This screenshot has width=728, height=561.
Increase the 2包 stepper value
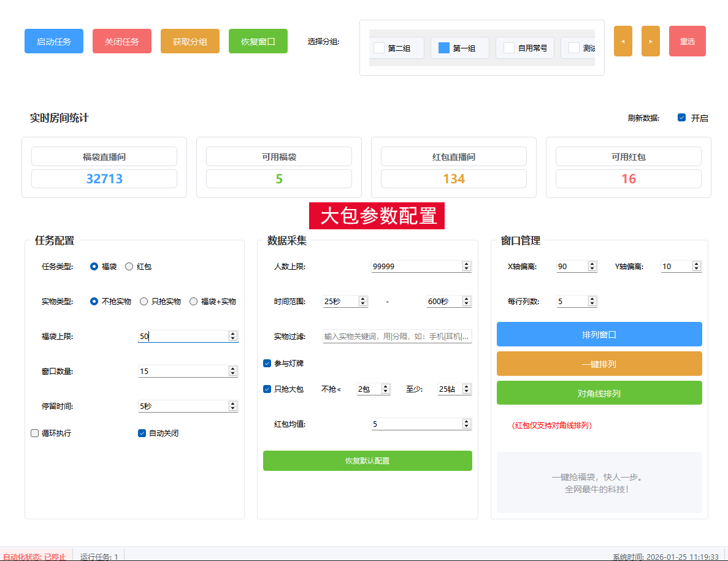[x=385, y=386]
